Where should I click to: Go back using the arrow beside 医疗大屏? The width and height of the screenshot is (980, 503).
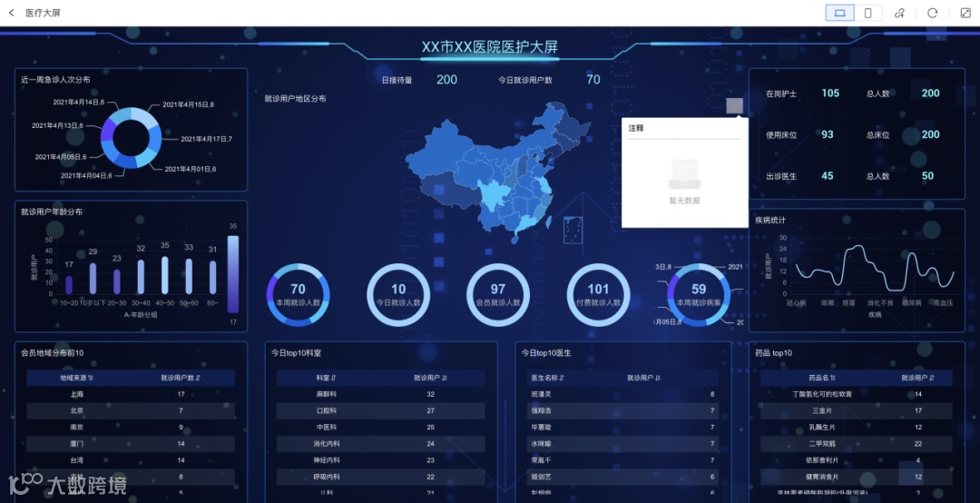point(11,13)
